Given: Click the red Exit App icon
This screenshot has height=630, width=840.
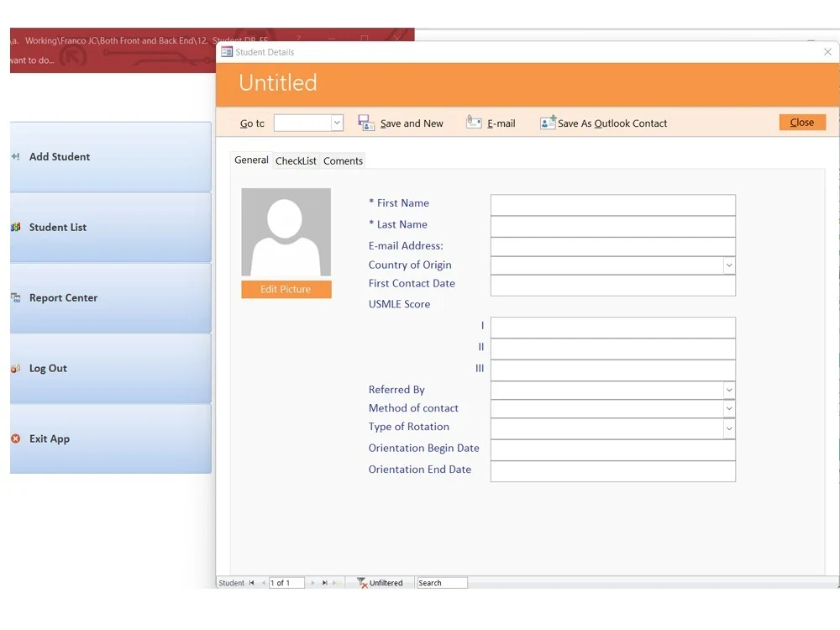Looking at the screenshot, I should pos(15,438).
